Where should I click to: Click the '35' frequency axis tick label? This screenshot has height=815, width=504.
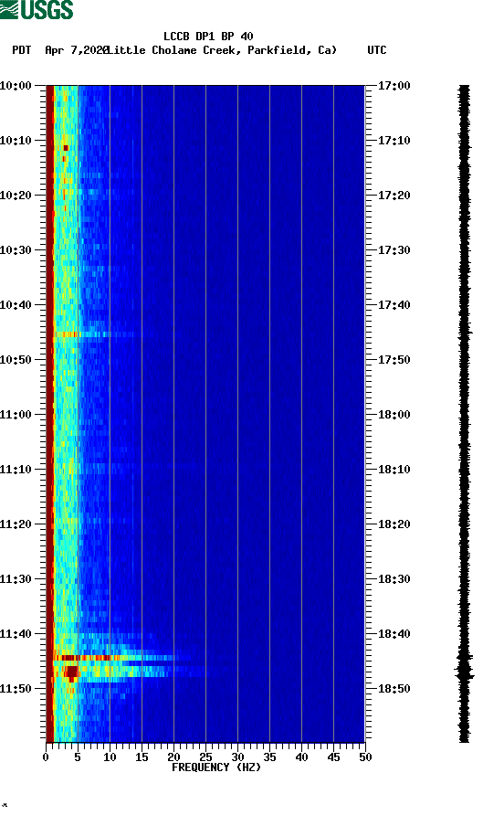[x=269, y=757]
